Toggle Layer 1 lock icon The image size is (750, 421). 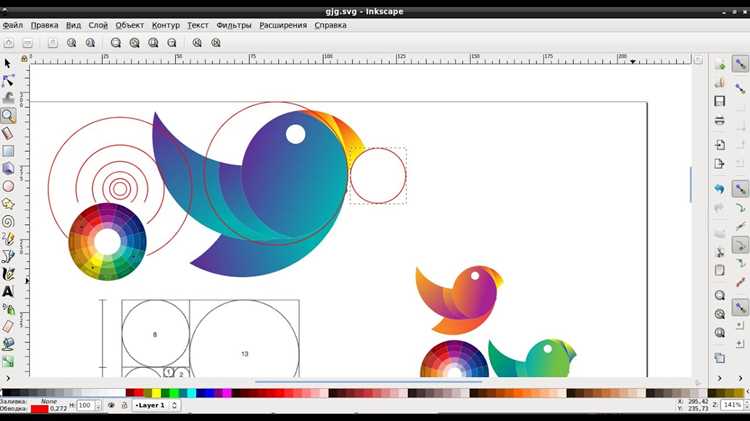point(124,405)
